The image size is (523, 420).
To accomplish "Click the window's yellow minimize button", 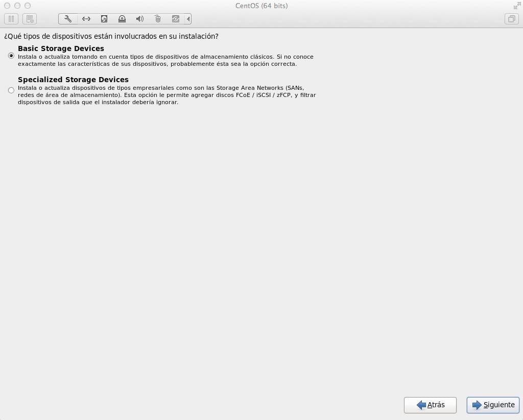I will 17,6.
